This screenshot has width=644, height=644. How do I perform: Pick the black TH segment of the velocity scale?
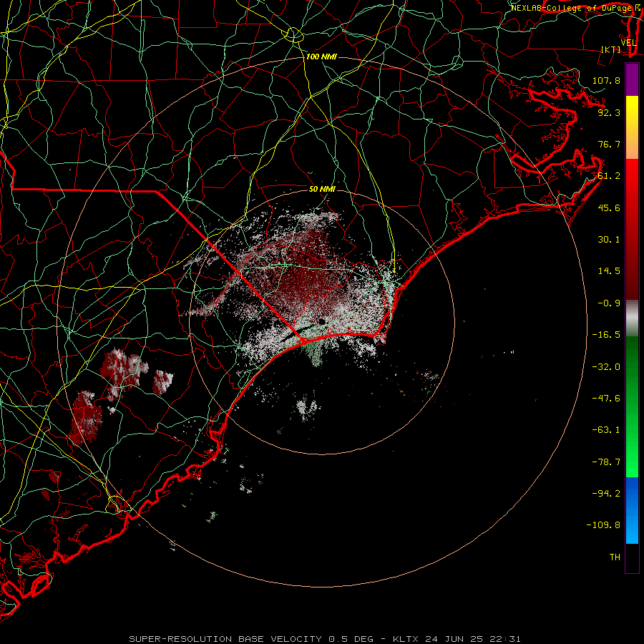pyautogui.click(x=632, y=557)
